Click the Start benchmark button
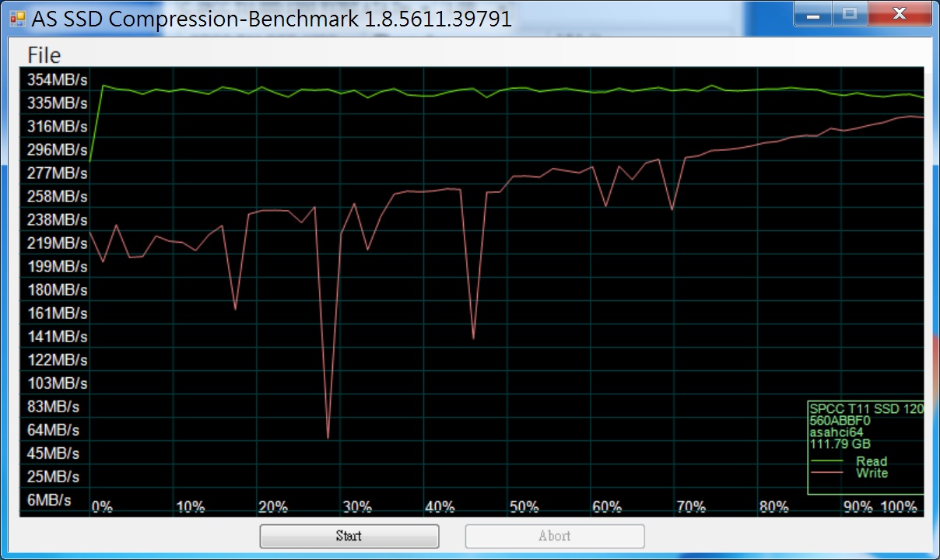 tap(349, 536)
